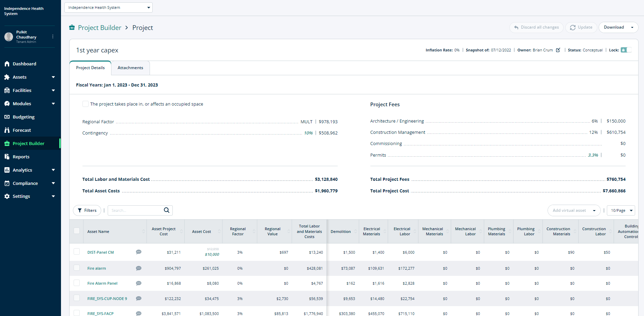Open the three-dot menu beside Pulkit Chaudhary
This screenshot has height=316, width=644.
[x=53, y=36]
